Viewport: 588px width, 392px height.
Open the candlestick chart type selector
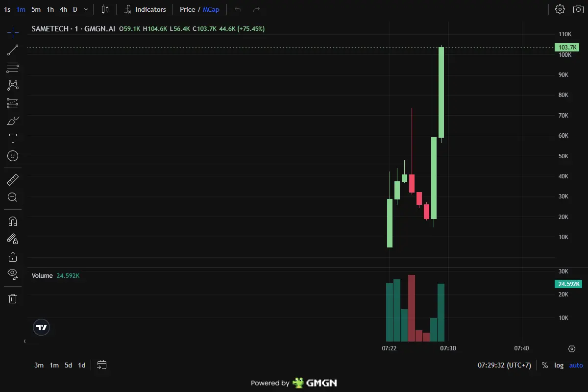click(105, 9)
